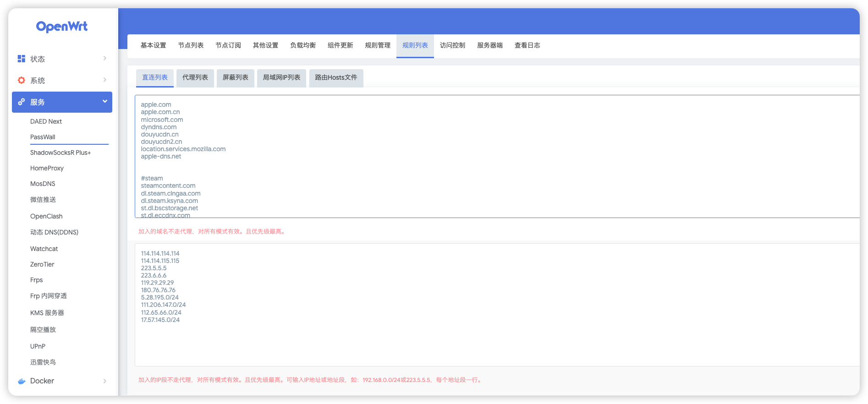The height and width of the screenshot is (404, 868).
Task: Click the 系统 menu label
Action: [x=38, y=81]
